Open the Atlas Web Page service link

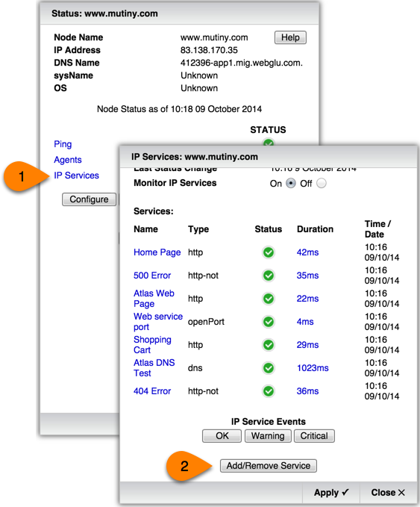point(154,299)
